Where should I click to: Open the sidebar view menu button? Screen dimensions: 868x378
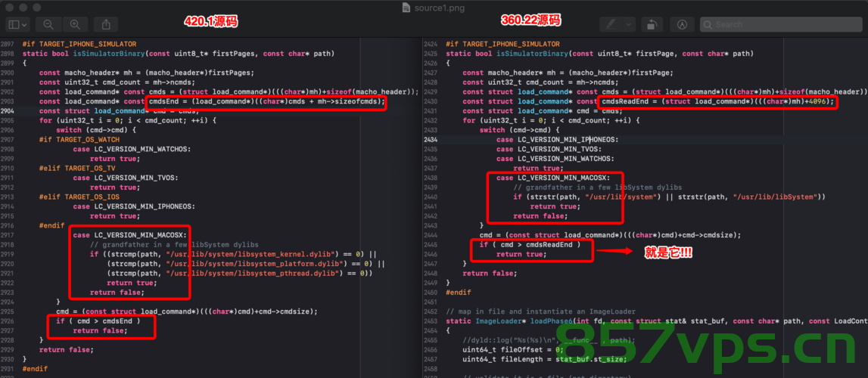point(17,24)
